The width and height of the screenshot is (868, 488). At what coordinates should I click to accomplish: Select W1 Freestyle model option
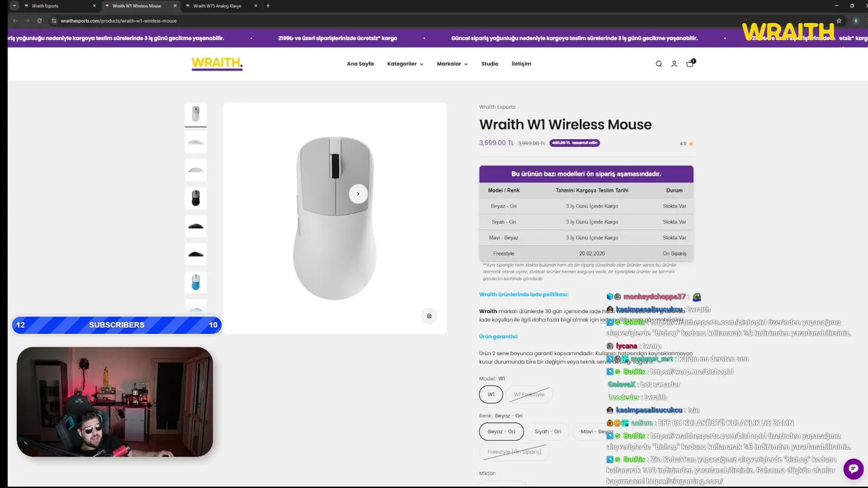point(529,394)
